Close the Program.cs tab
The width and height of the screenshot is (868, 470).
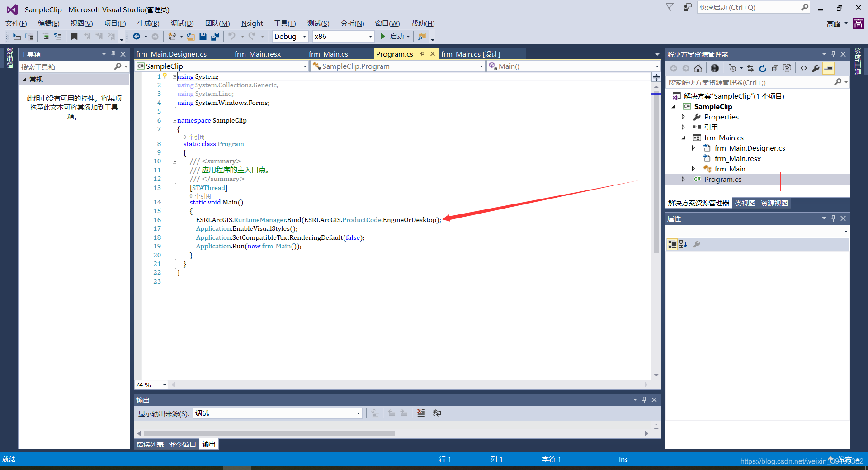pos(433,54)
